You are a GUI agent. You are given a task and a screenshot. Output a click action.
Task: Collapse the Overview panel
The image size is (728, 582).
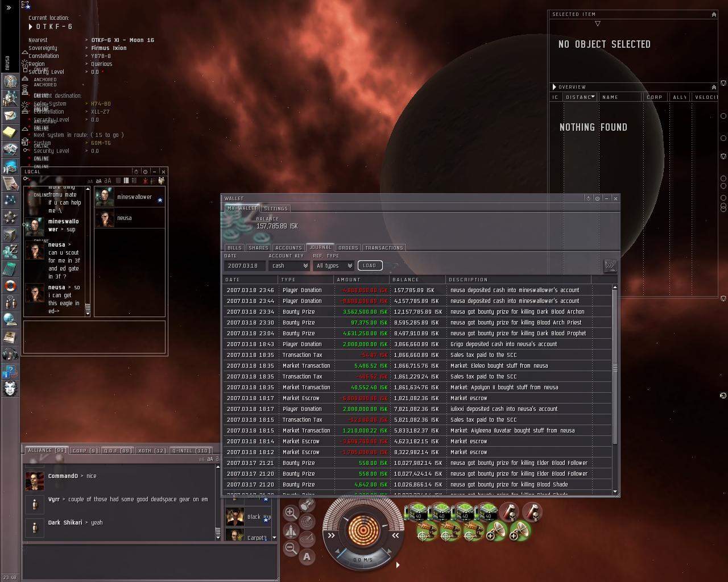tap(714, 87)
